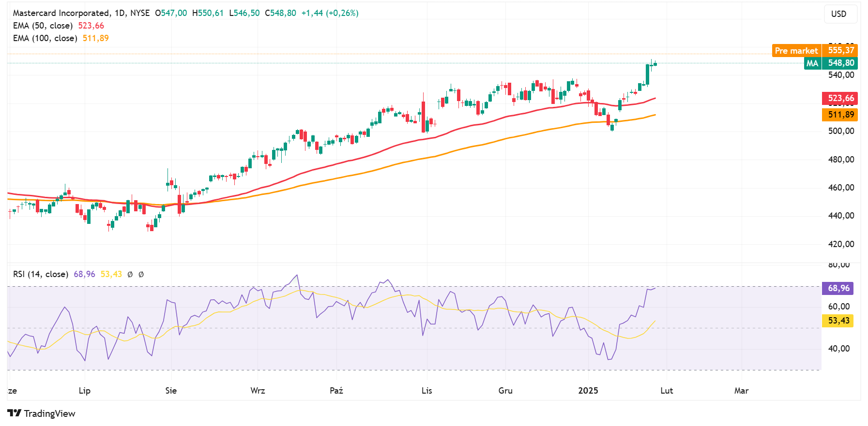This screenshot has height=426, width=868.
Task: Click the purple RSI value tag 68,96
Action: click(x=838, y=288)
